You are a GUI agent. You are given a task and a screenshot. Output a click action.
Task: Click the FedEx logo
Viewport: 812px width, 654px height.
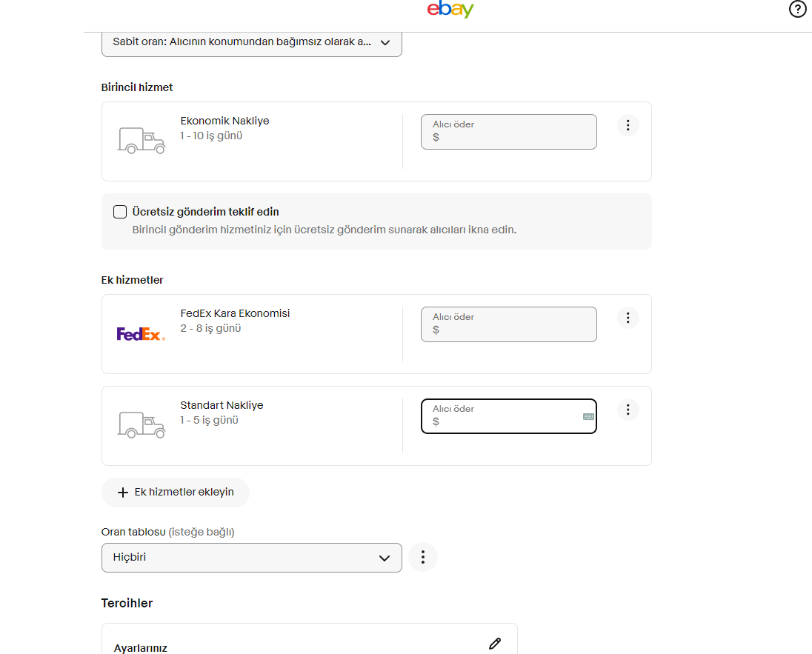tap(141, 334)
